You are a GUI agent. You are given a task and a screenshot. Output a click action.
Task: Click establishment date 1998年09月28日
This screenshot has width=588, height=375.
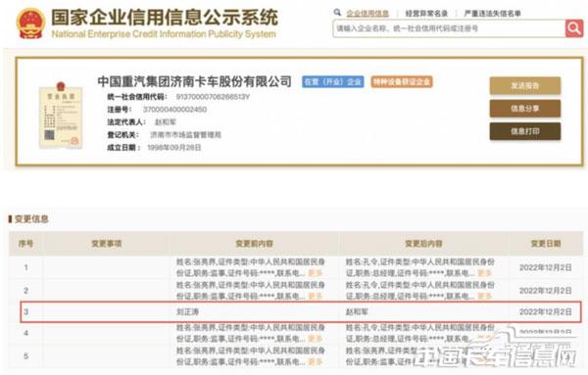point(174,148)
